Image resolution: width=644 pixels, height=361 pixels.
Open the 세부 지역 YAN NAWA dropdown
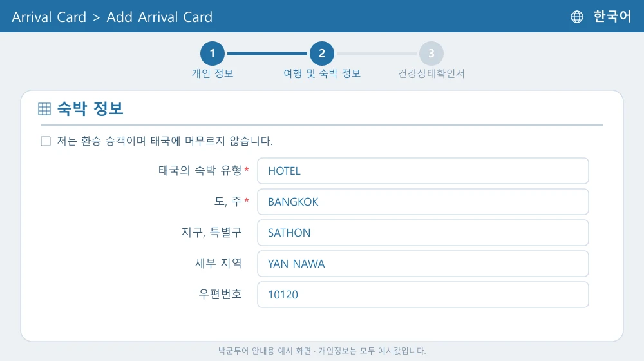pyautogui.click(x=423, y=264)
